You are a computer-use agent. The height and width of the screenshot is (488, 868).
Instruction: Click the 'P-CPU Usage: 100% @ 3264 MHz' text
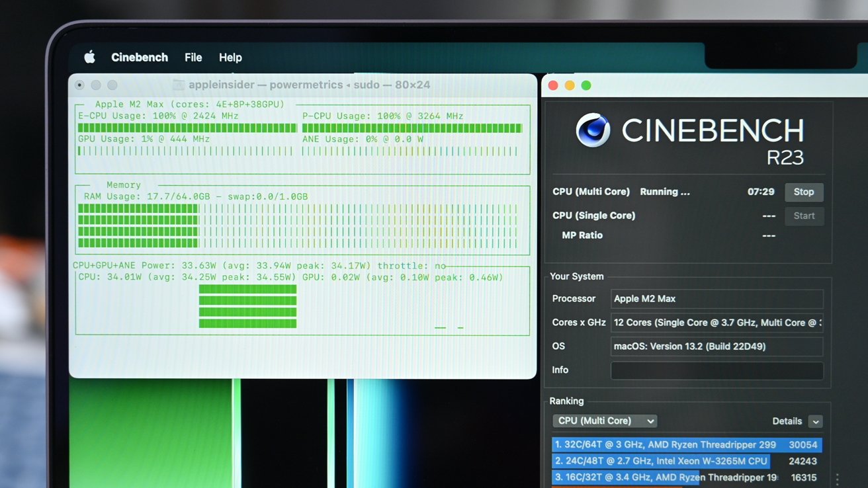[x=383, y=116]
